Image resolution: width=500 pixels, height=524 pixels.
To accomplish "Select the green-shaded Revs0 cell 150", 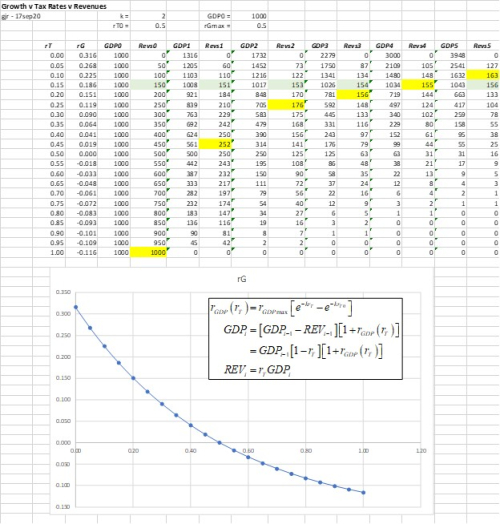I will click(x=148, y=85).
